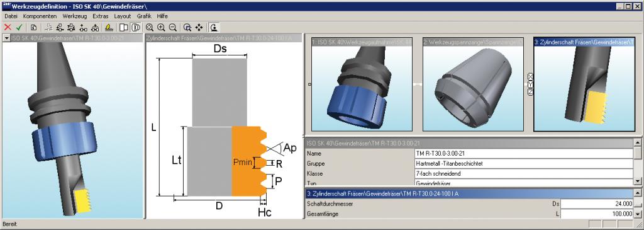644x230 pixels.
Task: Click the Ap angle label in the drawing
Action: tap(290, 148)
